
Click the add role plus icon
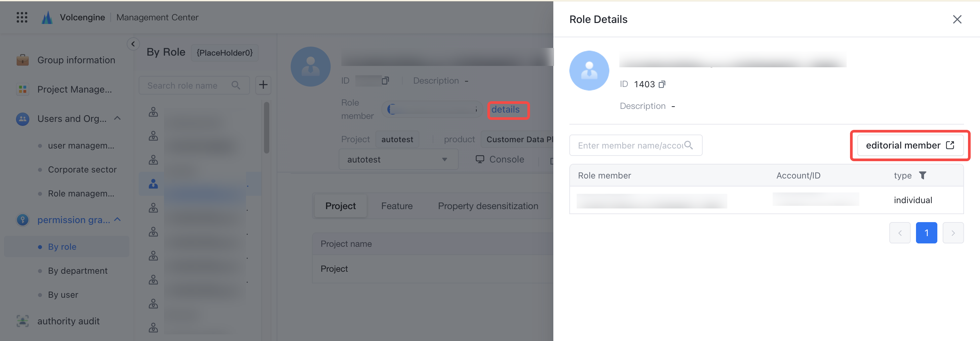[263, 85]
